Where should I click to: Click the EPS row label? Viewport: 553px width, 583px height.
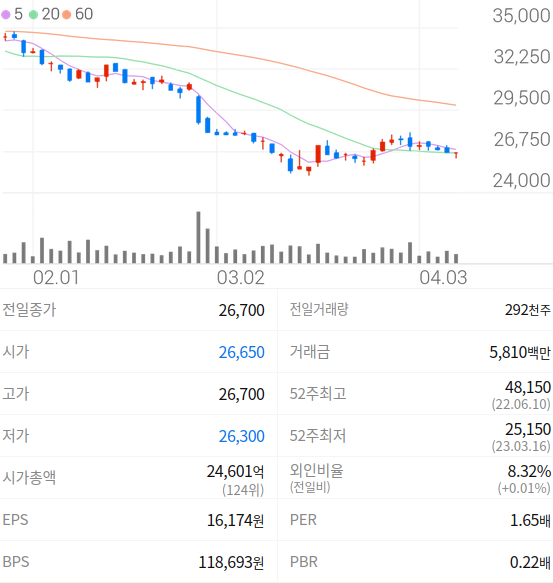15,520
